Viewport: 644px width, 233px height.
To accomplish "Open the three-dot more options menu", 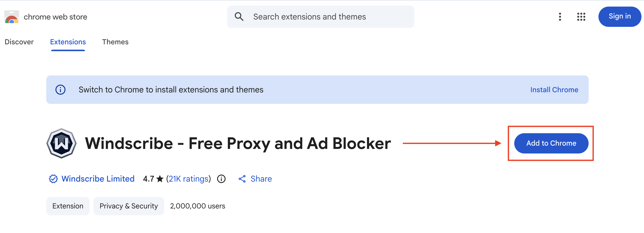I will coord(560,17).
